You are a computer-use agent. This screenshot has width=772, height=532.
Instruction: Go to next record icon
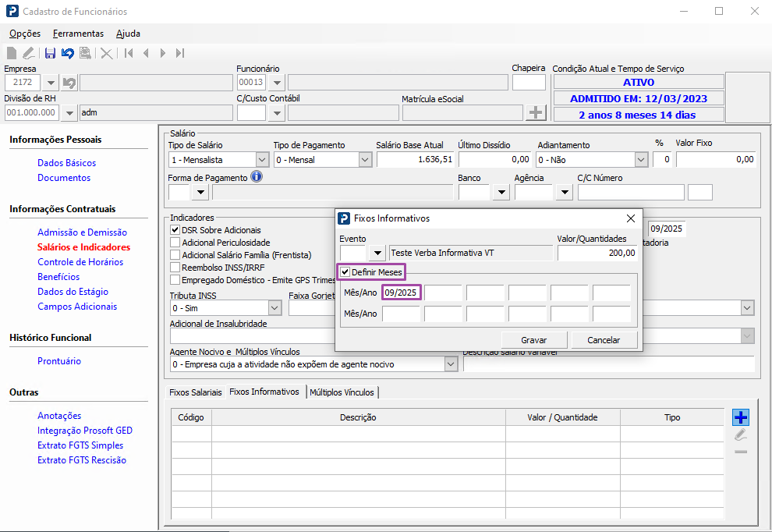click(162, 53)
